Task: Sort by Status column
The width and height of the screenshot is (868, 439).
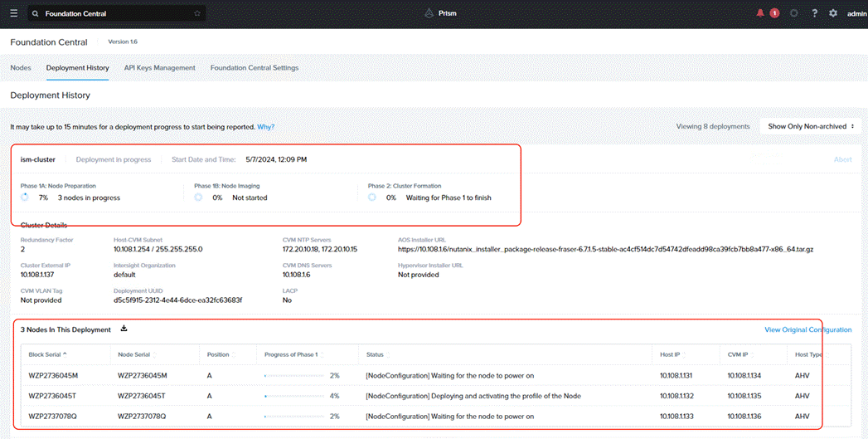Action: [377, 354]
